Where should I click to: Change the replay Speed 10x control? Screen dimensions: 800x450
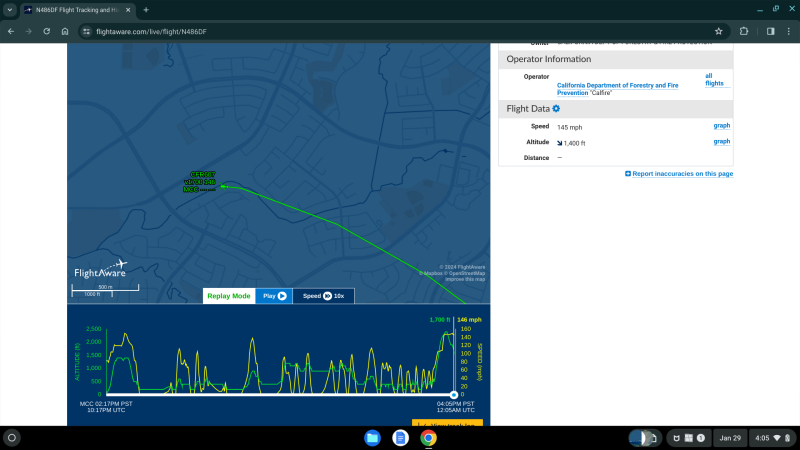click(324, 296)
